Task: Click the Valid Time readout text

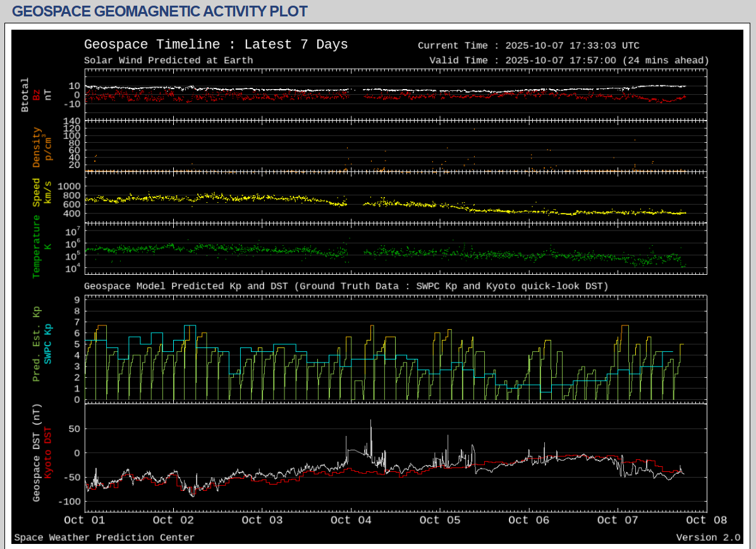Action: (x=568, y=61)
